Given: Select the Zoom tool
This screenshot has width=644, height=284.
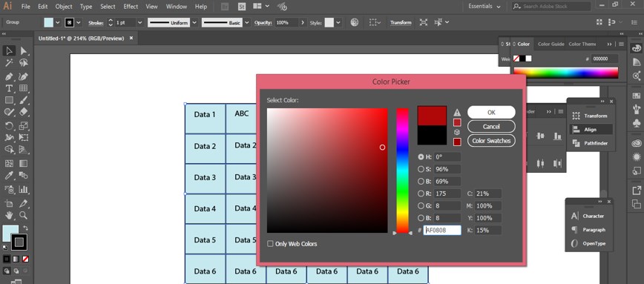Looking at the screenshot, I should click(24, 215).
